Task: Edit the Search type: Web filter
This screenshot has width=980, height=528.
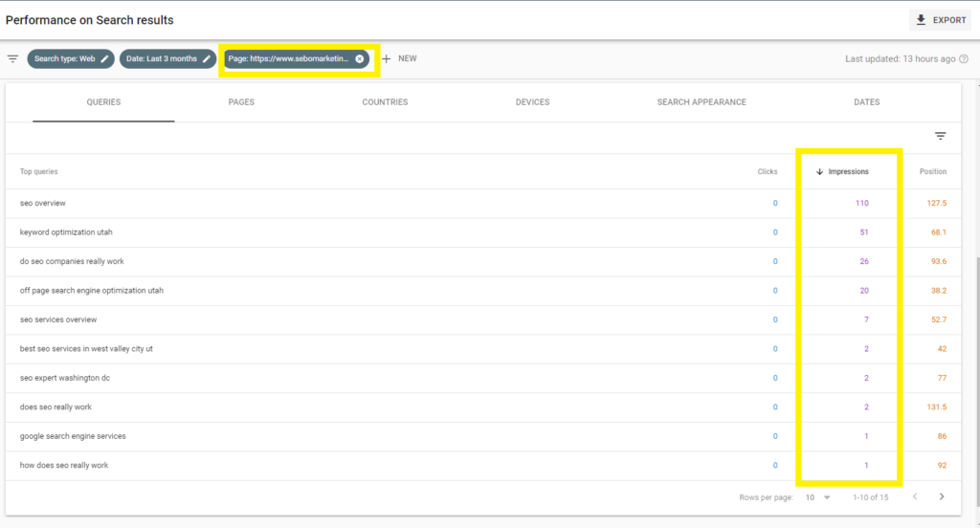Action: pyautogui.click(x=105, y=58)
